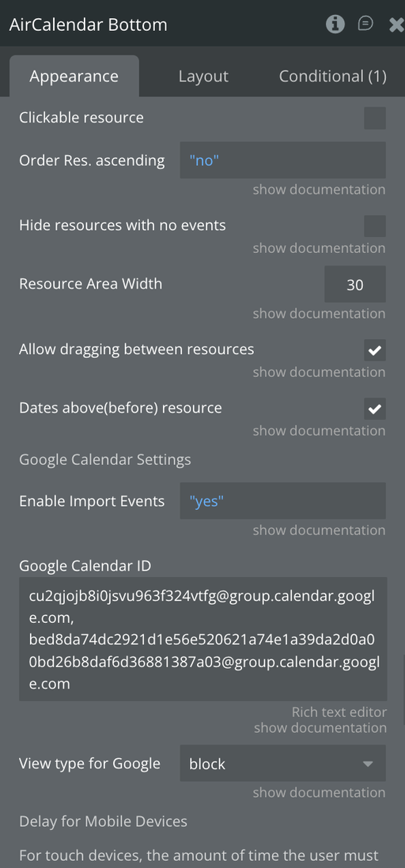The image size is (405, 868).
Task: Switch to the Conditional (1) tab
Action: [332, 77]
